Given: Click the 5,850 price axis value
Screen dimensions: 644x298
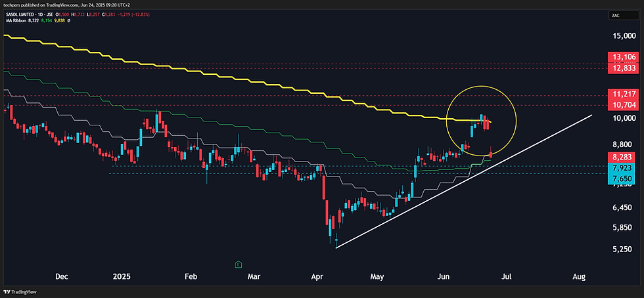Looking at the screenshot, I should tap(622, 227).
